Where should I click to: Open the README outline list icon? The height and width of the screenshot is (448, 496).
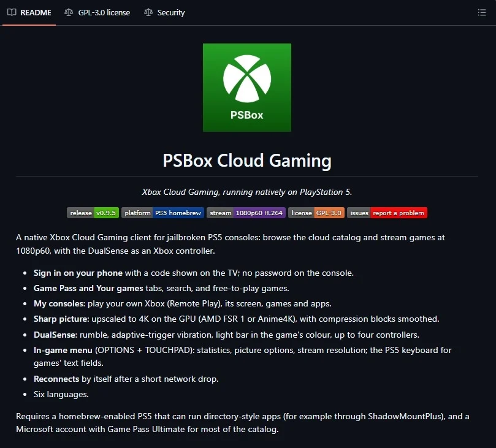point(482,12)
